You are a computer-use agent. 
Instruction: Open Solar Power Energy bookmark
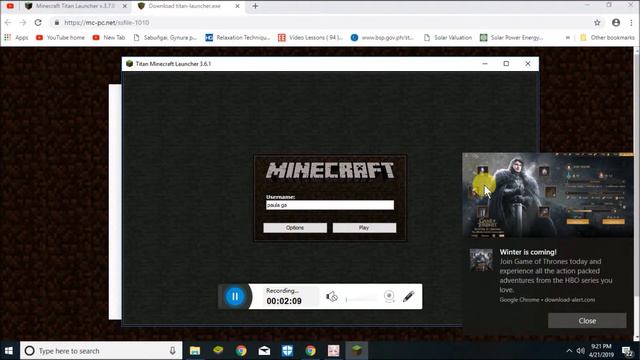(512, 38)
